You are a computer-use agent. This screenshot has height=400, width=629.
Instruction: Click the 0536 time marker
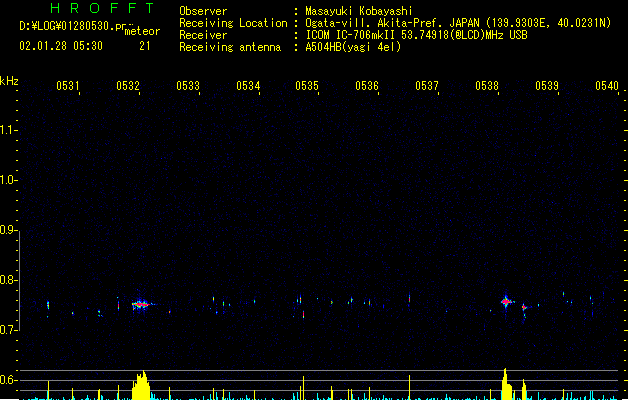[x=367, y=86]
